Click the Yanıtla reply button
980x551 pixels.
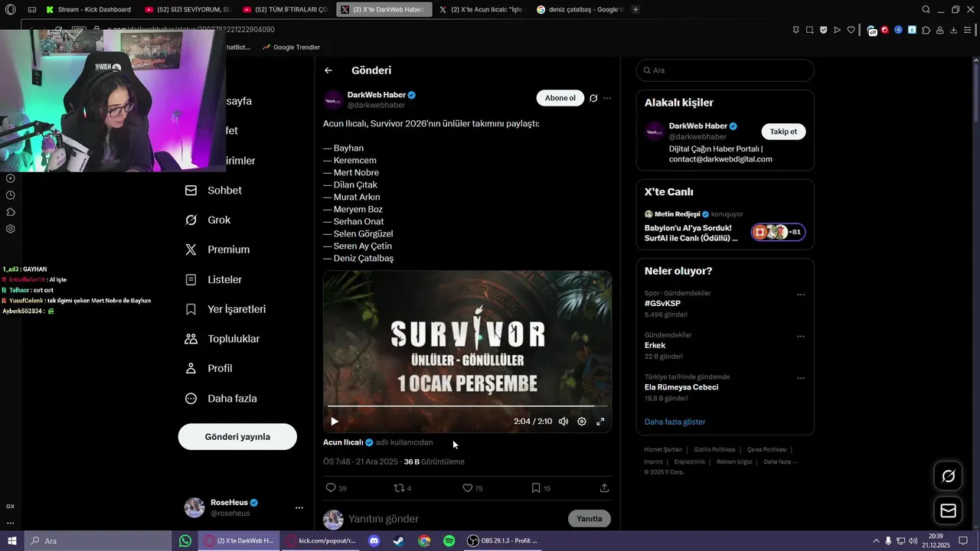(x=589, y=519)
